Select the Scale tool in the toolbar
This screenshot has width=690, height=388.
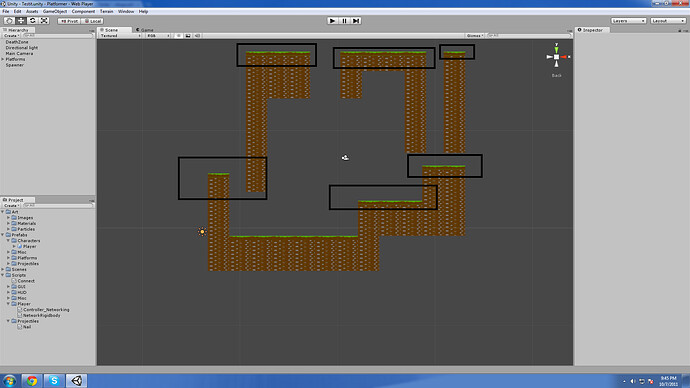coord(44,21)
